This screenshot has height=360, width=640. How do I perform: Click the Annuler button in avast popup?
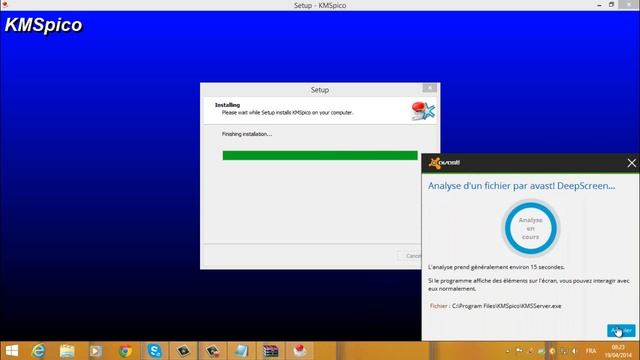(x=621, y=330)
